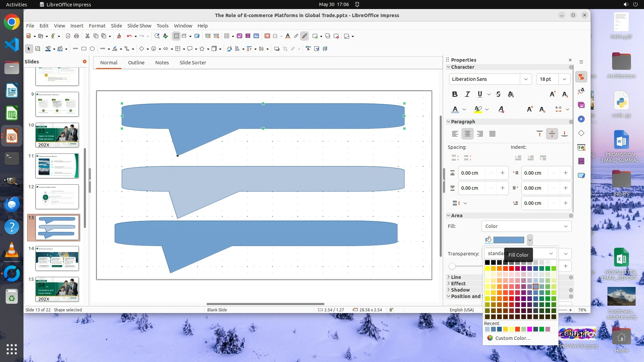Screen dimensions: 644x362
Task: Select the Rectangle drawing tool
Action: 84,49
